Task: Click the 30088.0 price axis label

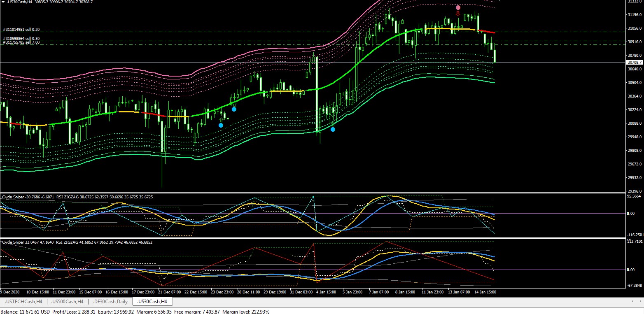Action: tap(634, 123)
